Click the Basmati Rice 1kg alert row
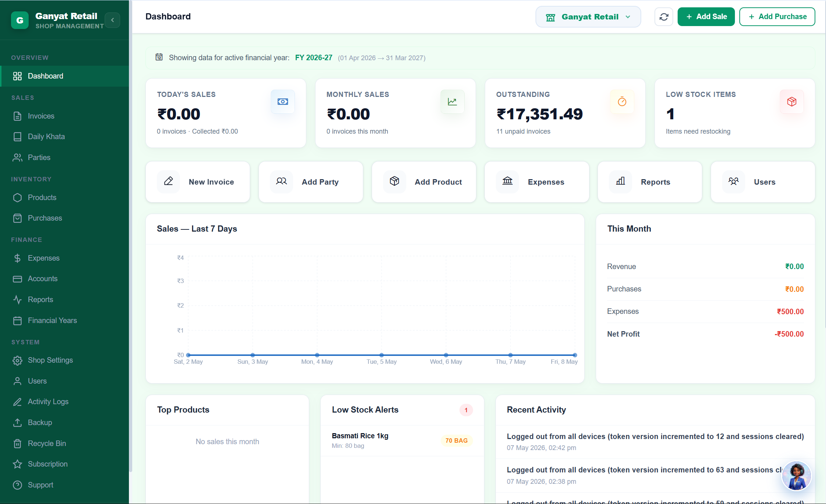 (x=402, y=440)
